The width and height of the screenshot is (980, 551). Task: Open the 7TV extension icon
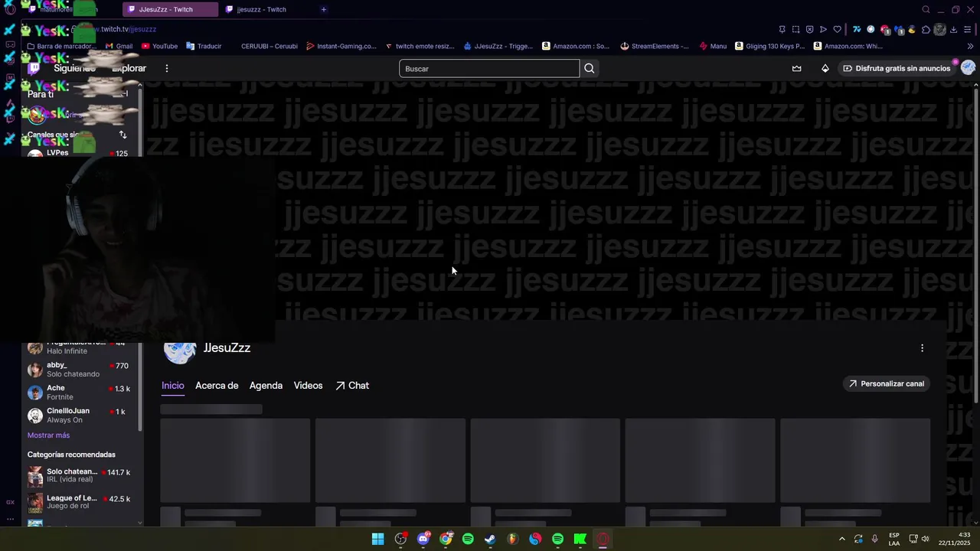point(857,29)
